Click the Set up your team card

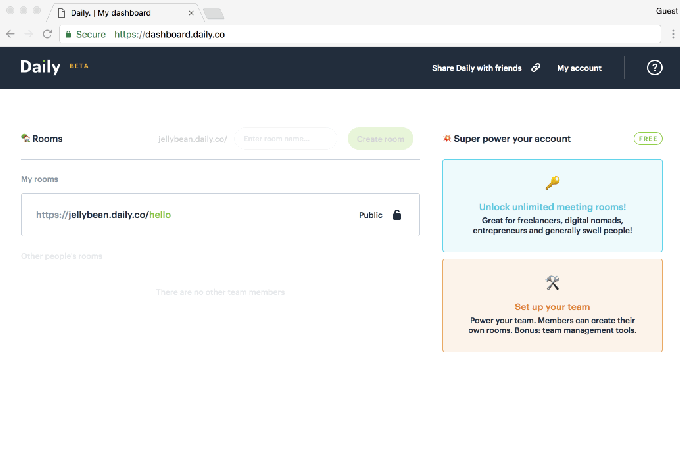(552, 305)
